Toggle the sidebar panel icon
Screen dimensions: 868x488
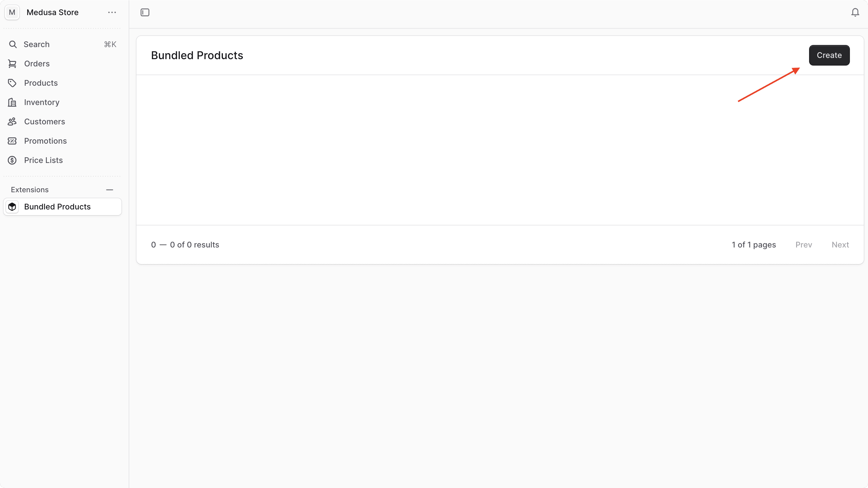click(x=145, y=12)
